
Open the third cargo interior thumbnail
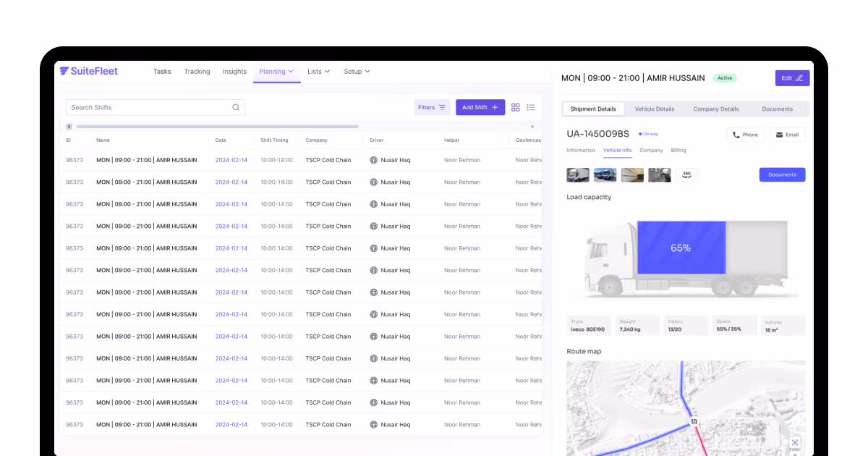632,174
